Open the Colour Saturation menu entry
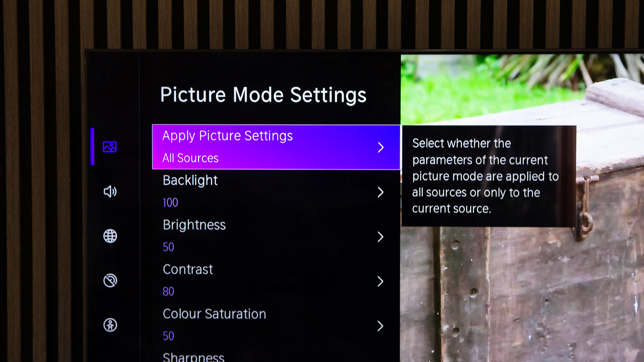 pyautogui.click(x=276, y=325)
